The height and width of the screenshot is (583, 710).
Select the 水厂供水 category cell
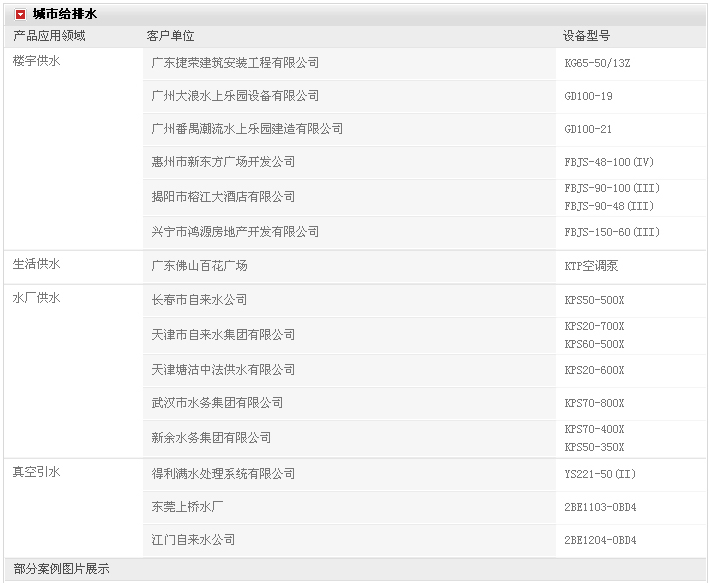pyautogui.click(x=37, y=298)
